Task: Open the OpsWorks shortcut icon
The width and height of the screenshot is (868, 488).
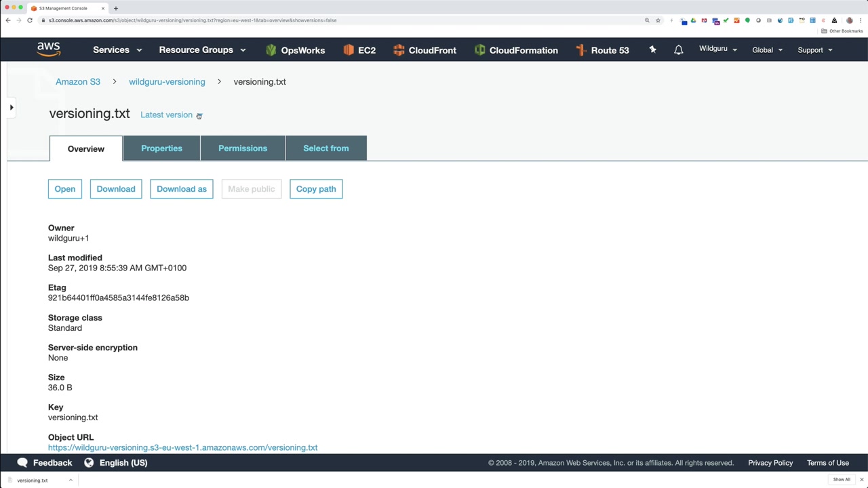Action: 271,50
